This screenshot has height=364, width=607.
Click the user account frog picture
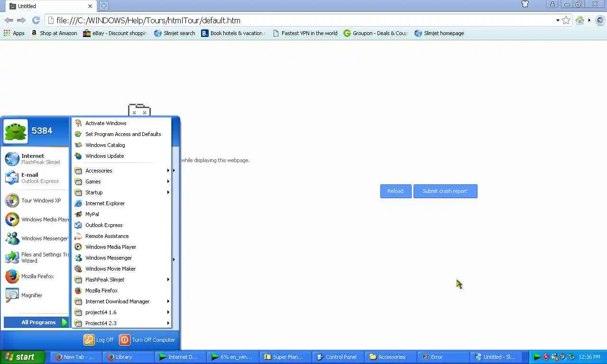click(x=16, y=131)
